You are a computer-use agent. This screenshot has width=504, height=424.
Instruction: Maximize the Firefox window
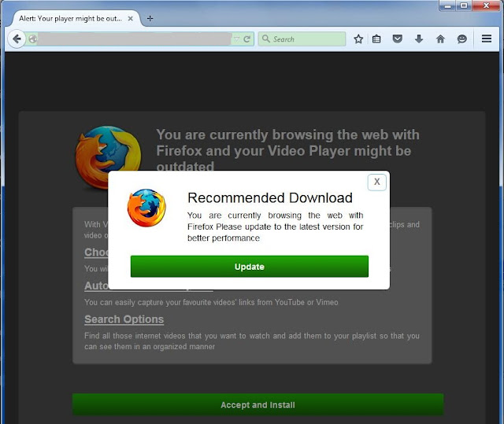pyautogui.click(x=464, y=6)
